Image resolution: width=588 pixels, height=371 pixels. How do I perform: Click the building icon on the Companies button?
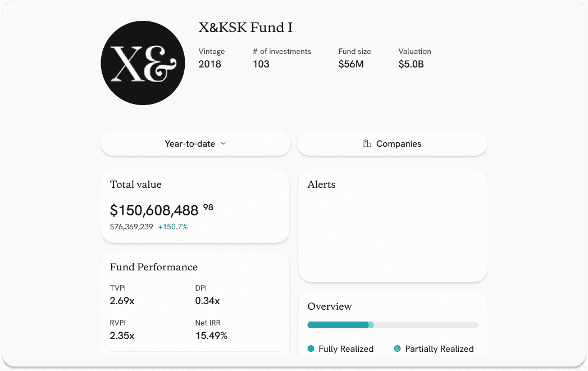[368, 144]
